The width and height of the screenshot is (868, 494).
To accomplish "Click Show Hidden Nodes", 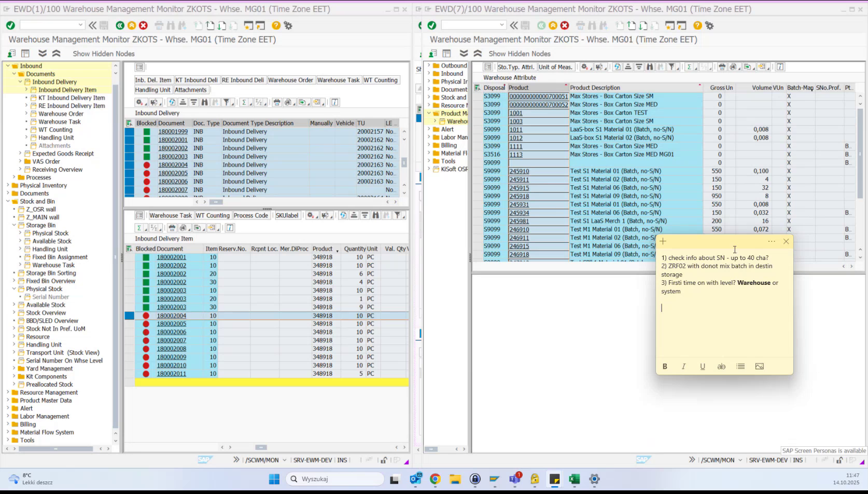I will [103, 53].
